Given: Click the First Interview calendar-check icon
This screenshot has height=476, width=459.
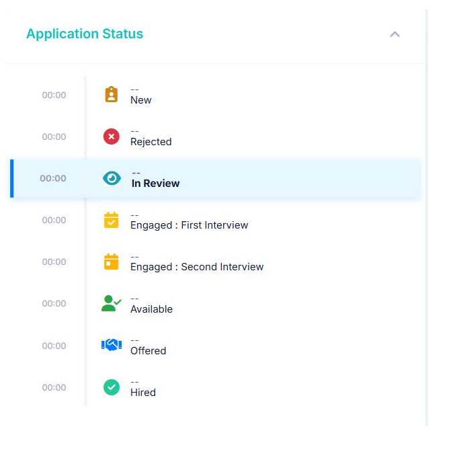Looking at the screenshot, I should (112, 220).
